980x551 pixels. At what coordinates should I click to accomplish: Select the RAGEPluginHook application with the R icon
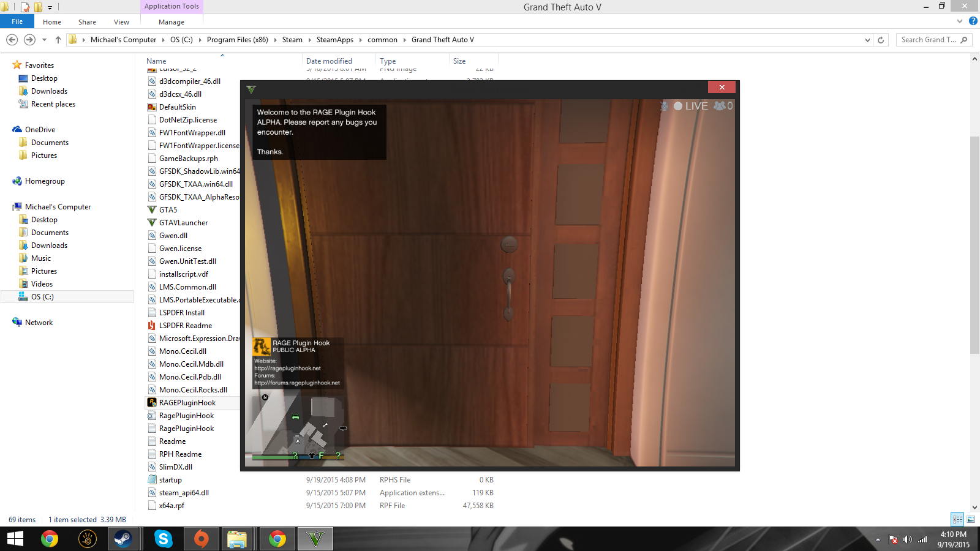pos(187,403)
